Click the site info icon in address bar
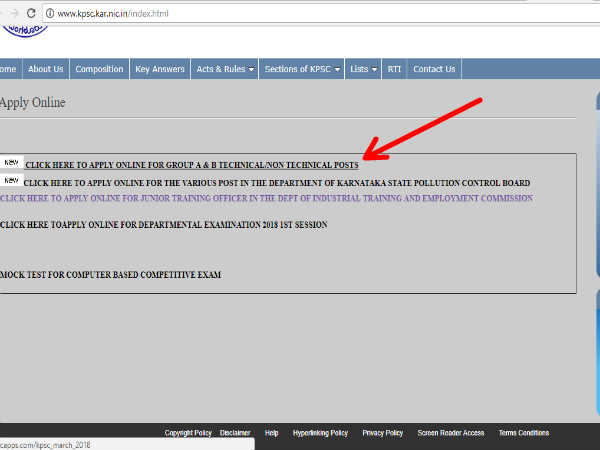Screen dimensions: 600x450 click(50, 13)
